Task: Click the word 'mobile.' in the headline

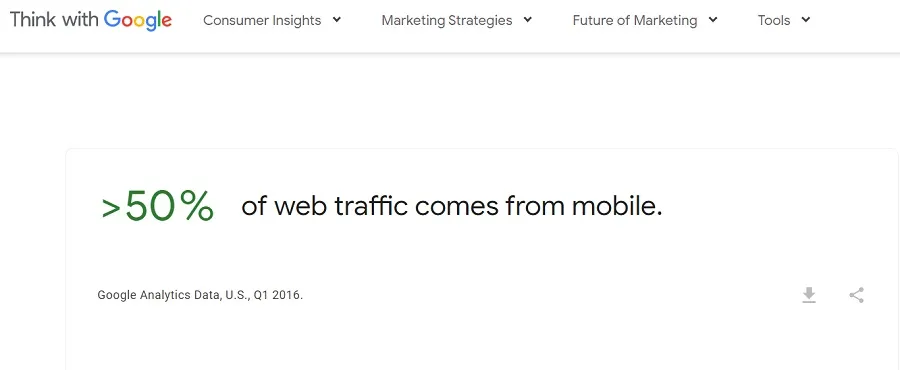Action: click(617, 206)
